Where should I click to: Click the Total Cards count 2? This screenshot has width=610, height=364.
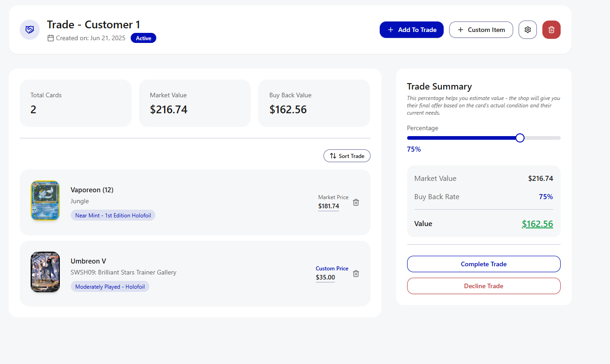click(33, 110)
